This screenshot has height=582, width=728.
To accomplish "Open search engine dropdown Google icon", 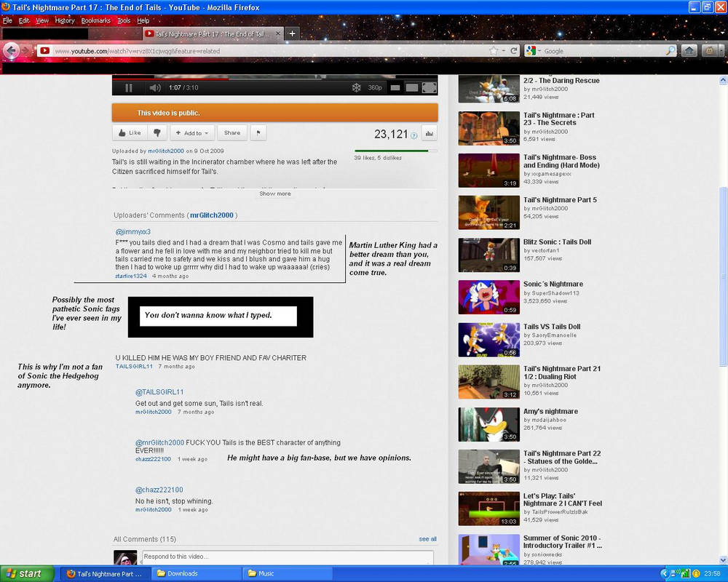I will pyautogui.click(x=533, y=51).
